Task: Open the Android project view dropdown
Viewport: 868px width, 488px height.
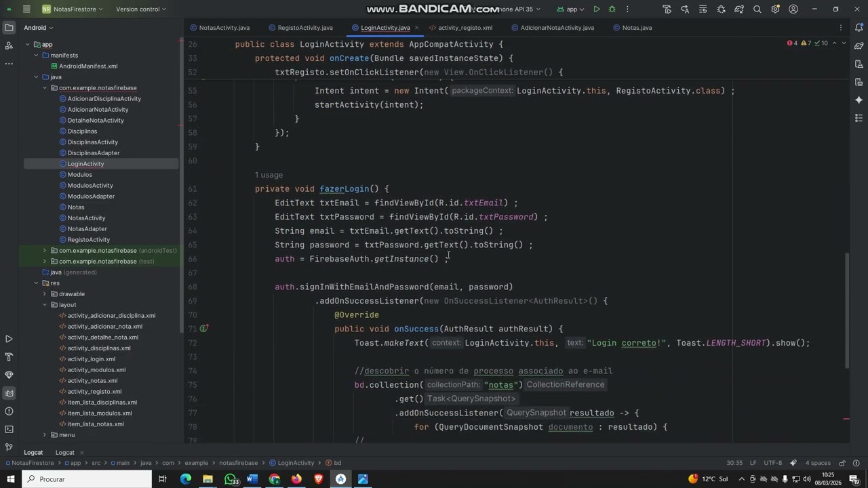Action: pos(39,28)
